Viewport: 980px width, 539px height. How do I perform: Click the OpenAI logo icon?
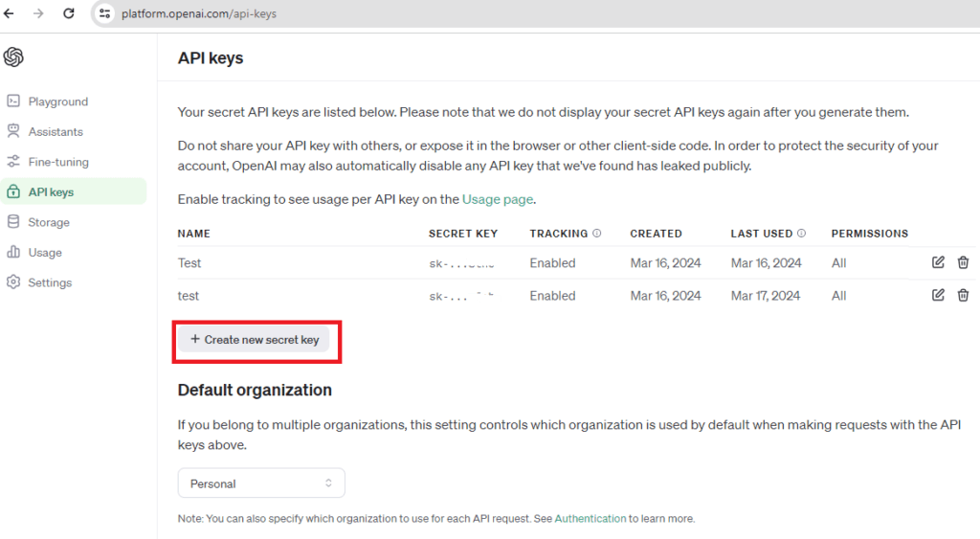(x=13, y=56)
